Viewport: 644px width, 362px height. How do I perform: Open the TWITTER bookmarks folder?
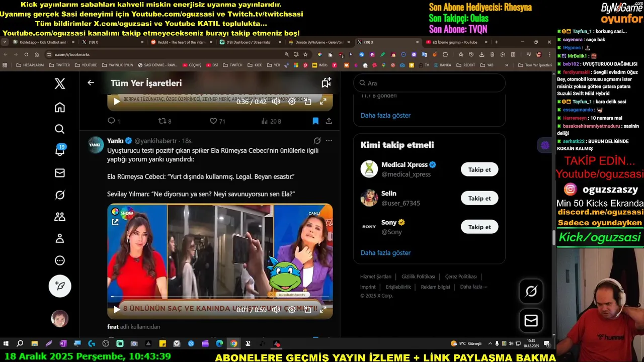click(x=59, y=65)
